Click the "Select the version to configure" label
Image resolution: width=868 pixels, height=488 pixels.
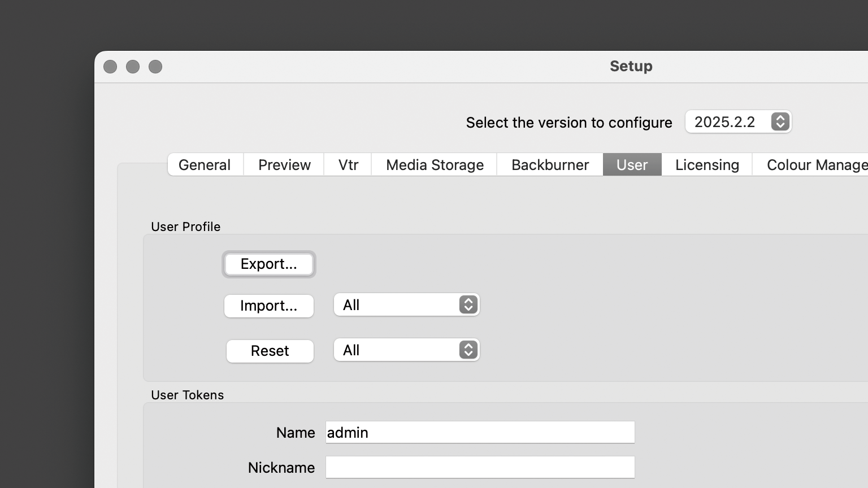pos(569,123)
